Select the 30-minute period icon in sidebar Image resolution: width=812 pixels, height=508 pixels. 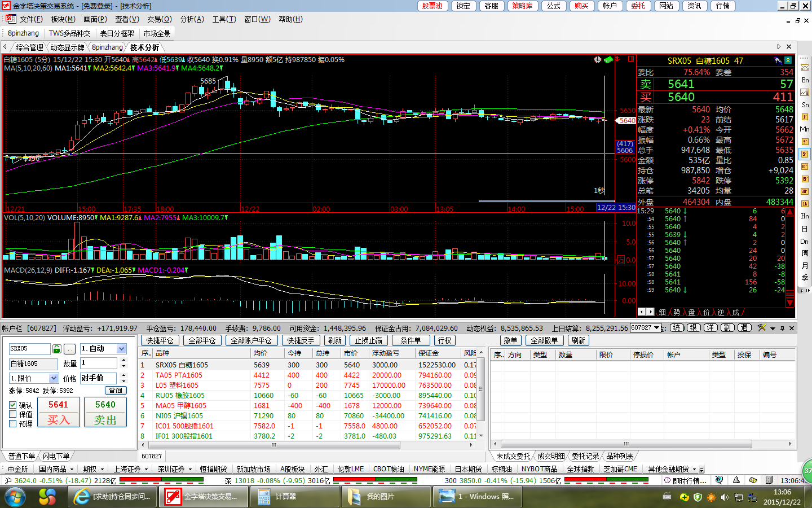[805, 192]
